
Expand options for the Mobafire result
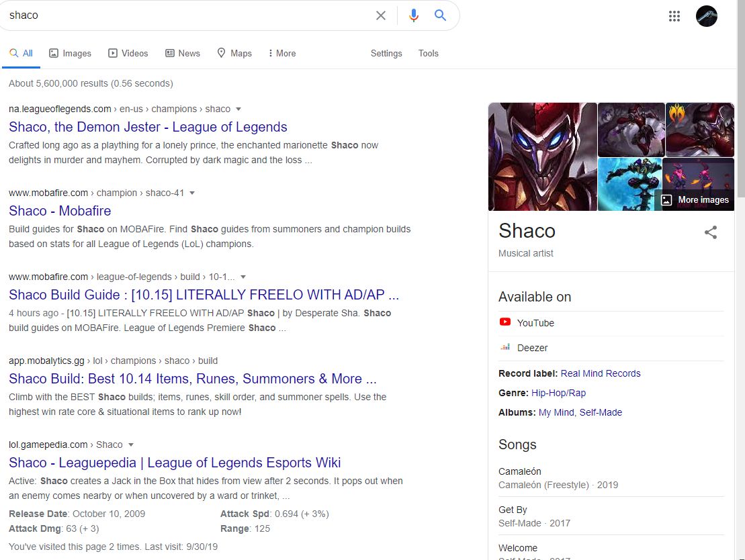[192, 193]
